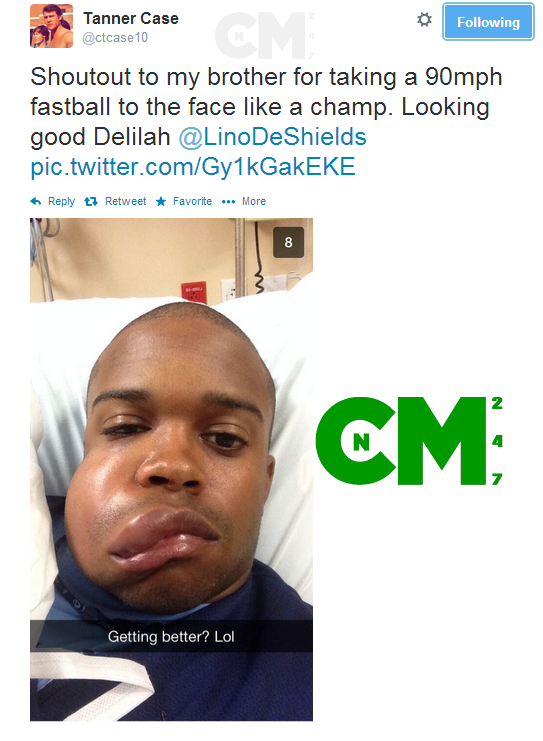543x741 pixels.
Task: Click the three-dot More icon
Action: 228,202
